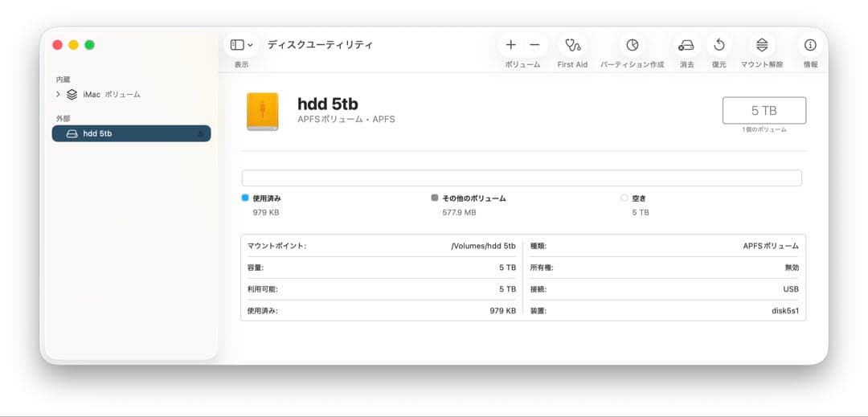Viewport: 868px width, 417px height.
Task: Click the 無効 ownership value
Action: [x=792, y=268]
